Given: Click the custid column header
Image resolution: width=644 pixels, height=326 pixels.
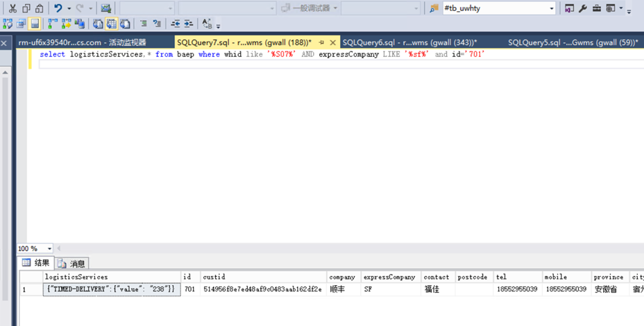Looking at the screenshot, I should point(264,277).
